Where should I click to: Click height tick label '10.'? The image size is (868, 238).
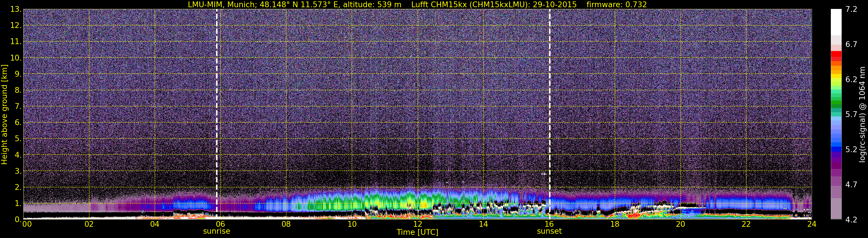click(x=16, y=58)
